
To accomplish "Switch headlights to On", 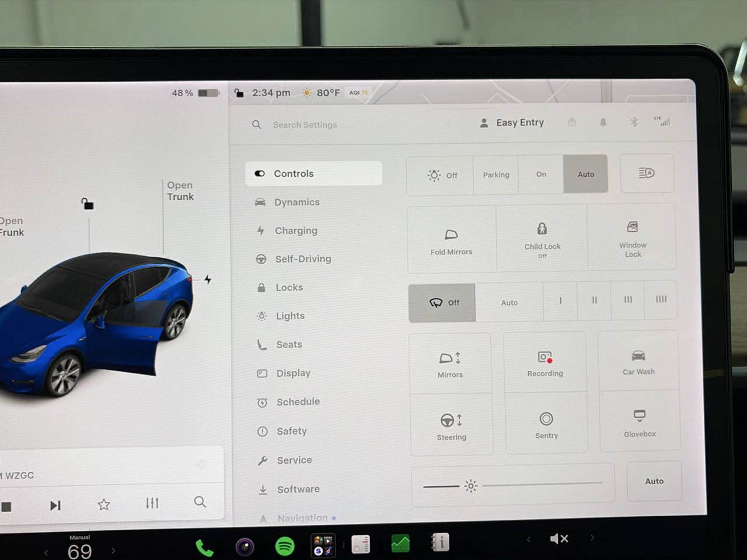I will pyautogui.click(x=541, y=174).
